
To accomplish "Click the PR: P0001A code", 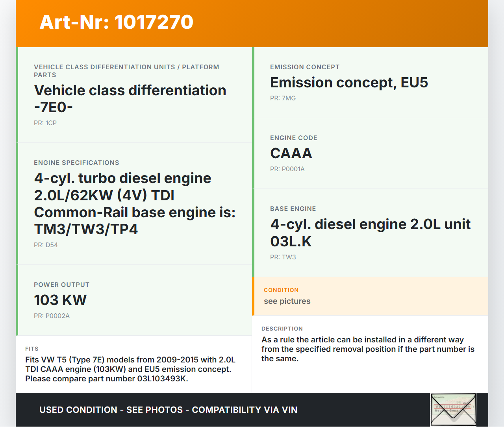I will coord(287,169).
